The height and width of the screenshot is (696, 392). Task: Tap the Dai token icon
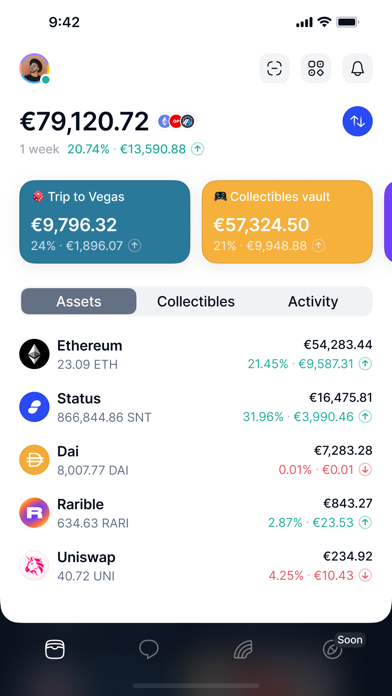[x=34, y=460]
